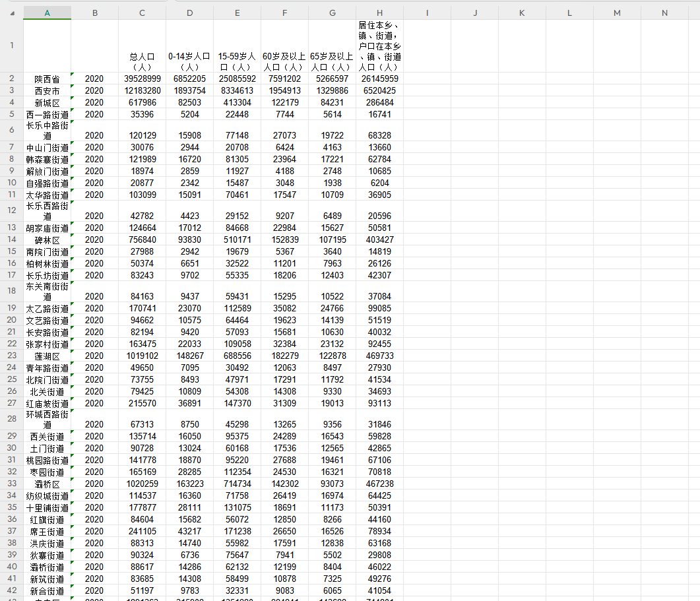Screen dimensions: 700x601
Task: Click header cell 总人口（人）
Action: coord(142,46)
